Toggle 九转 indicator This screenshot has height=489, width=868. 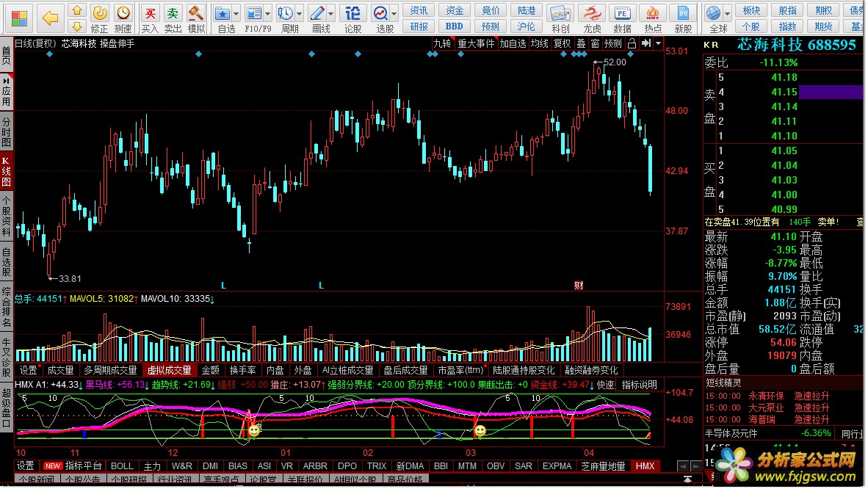(x=442, y=43)
